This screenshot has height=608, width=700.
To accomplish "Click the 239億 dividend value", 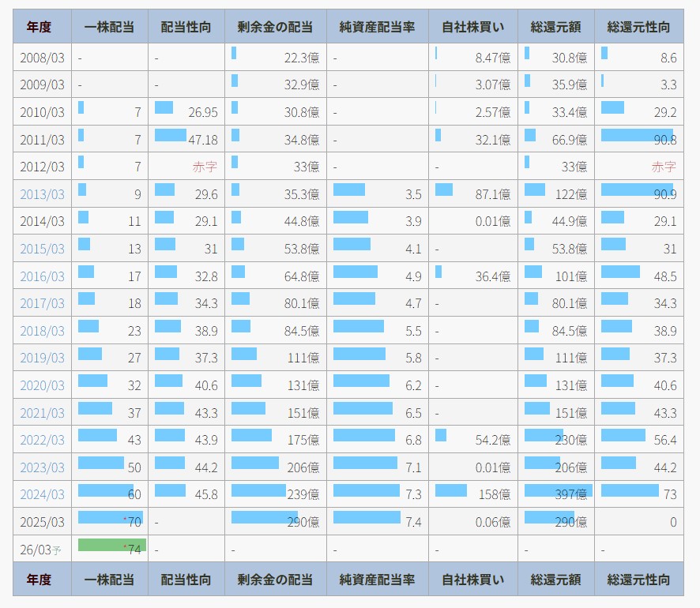I will click(303, 495).
